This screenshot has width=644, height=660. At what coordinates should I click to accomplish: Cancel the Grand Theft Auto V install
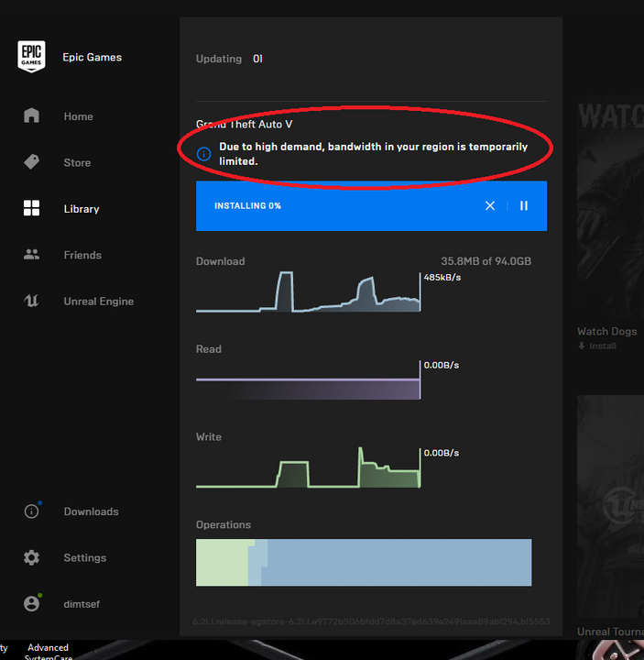coord(490,205)
